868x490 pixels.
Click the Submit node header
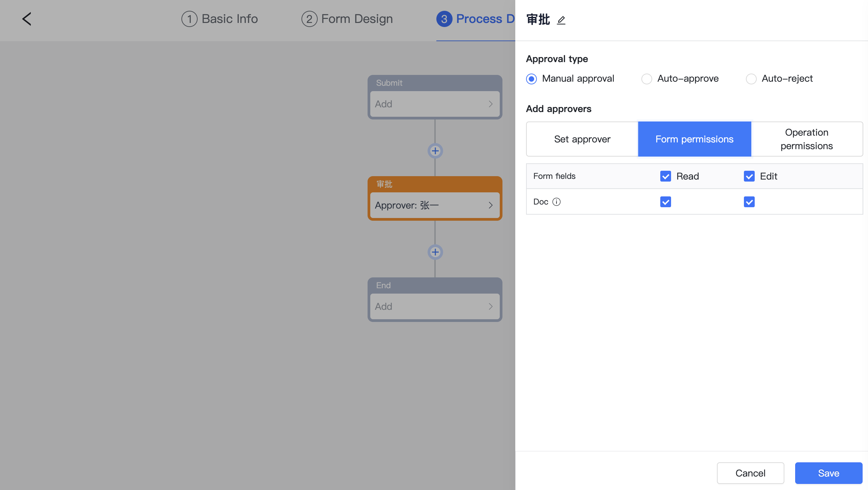[x=435, y=83]
